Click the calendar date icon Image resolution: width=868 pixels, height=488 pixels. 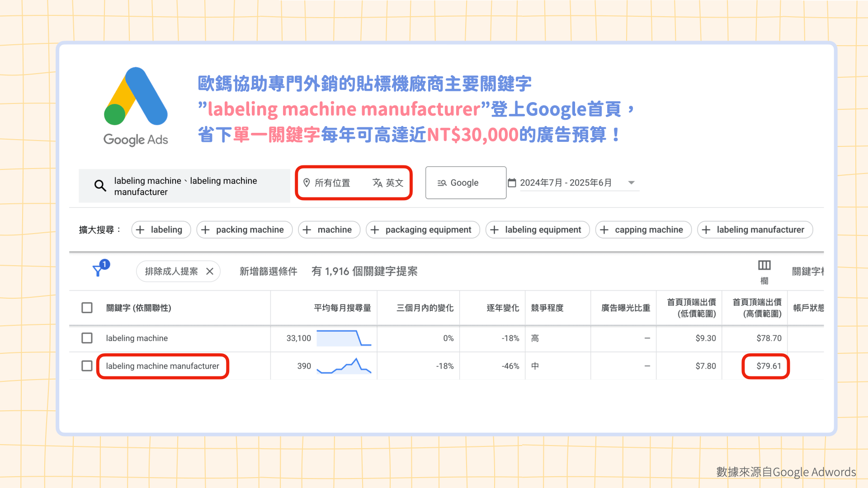tap(512, 183)
